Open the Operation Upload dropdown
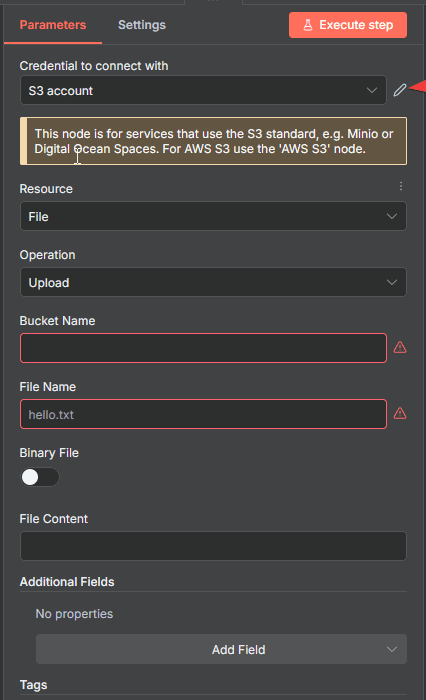This screenshot has width=426, height=700. click(x=213, y=282)
